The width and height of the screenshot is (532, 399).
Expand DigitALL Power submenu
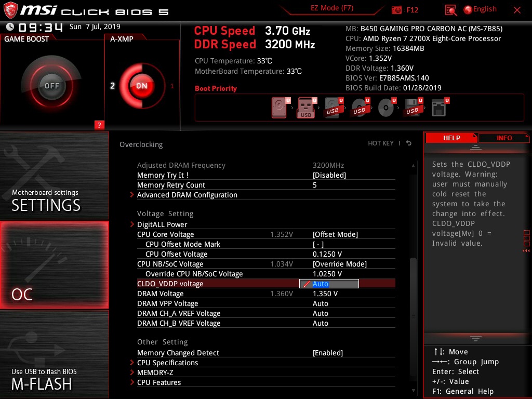pos(162,224)
